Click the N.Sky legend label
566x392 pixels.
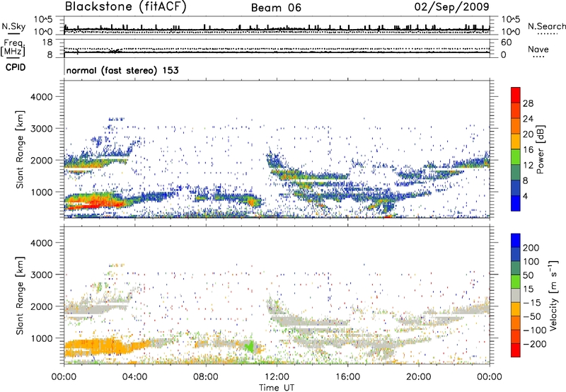point(13,26)
